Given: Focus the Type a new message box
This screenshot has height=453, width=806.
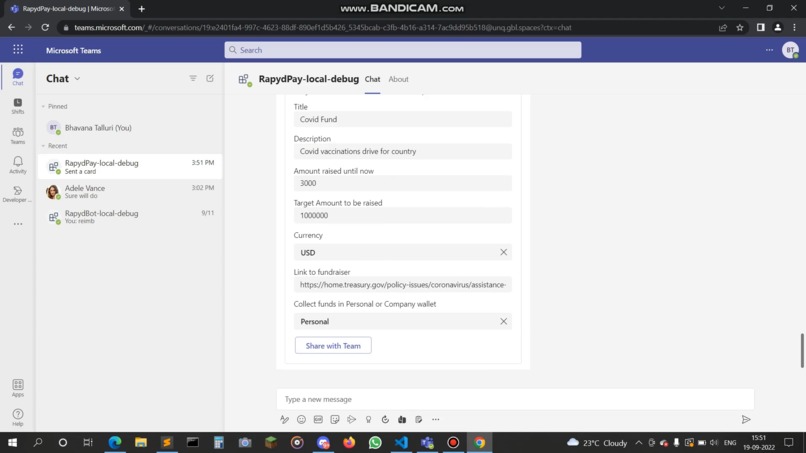Looking at the screenshot, I should pos(515,399).
